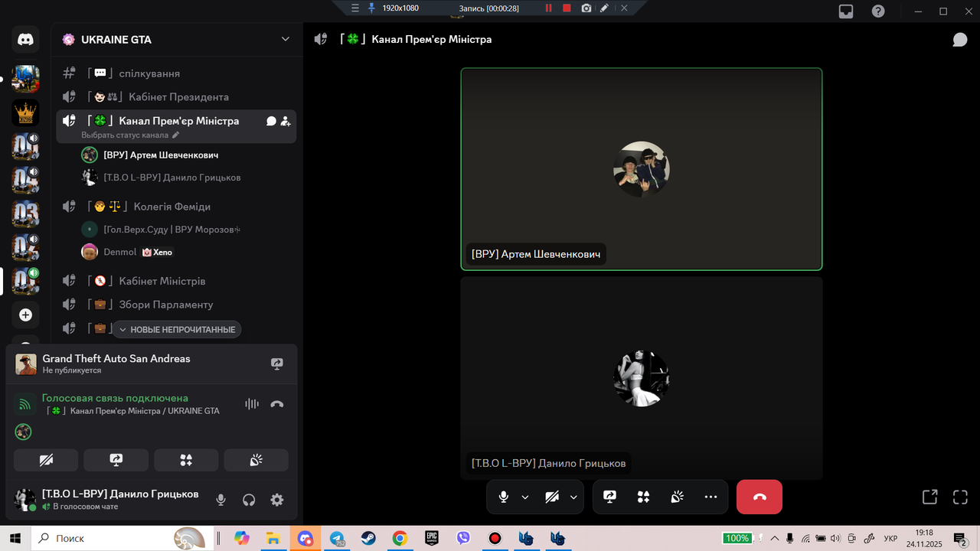Start an activity from sidebar panel

pyautogui.click(x=186, y=460)
